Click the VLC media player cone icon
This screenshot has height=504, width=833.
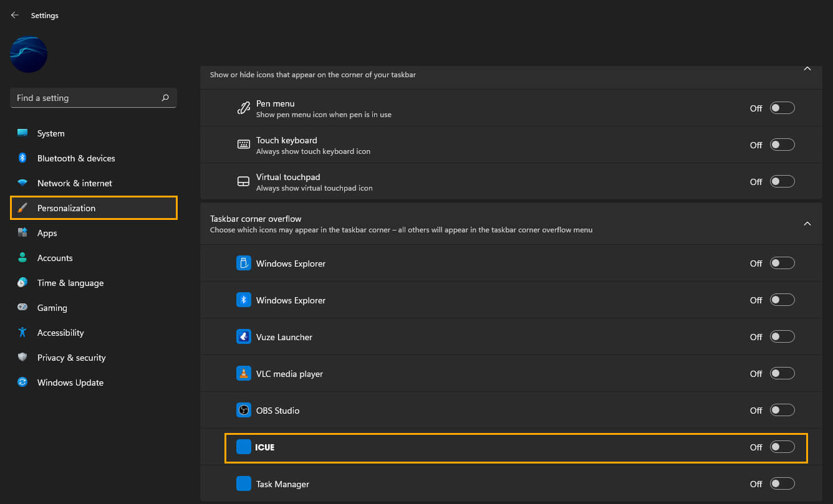(x=244, y=373)
